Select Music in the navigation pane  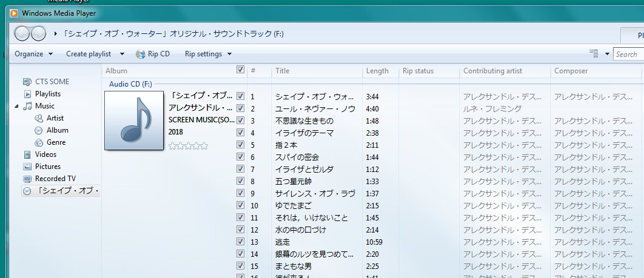[x=44, y=106]
